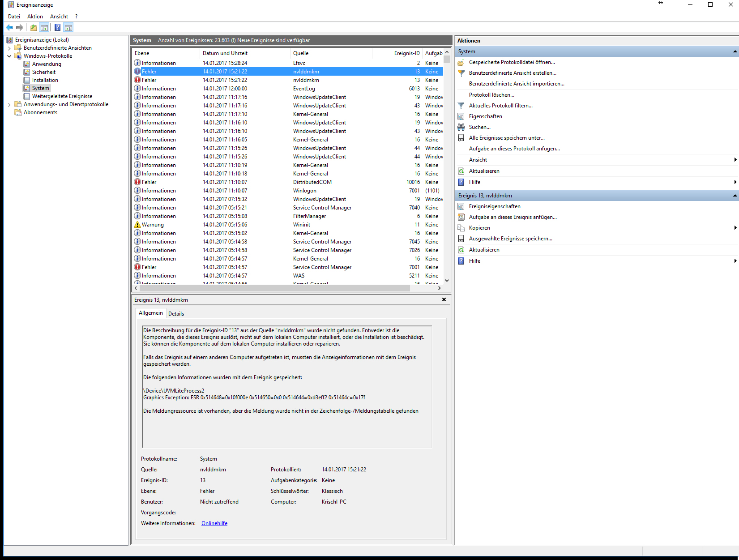
Task: Click the Quelle column header
Action: pos(331,53)
